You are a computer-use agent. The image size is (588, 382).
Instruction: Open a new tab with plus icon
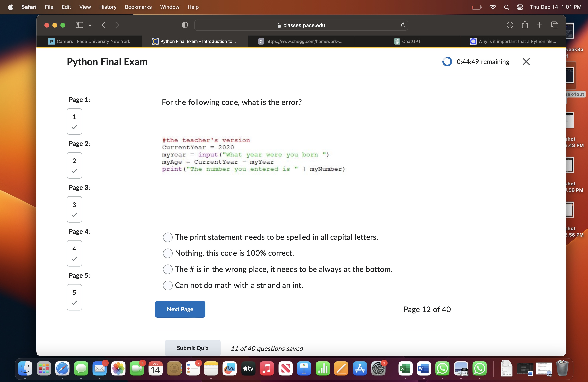(x=540, y=25)
